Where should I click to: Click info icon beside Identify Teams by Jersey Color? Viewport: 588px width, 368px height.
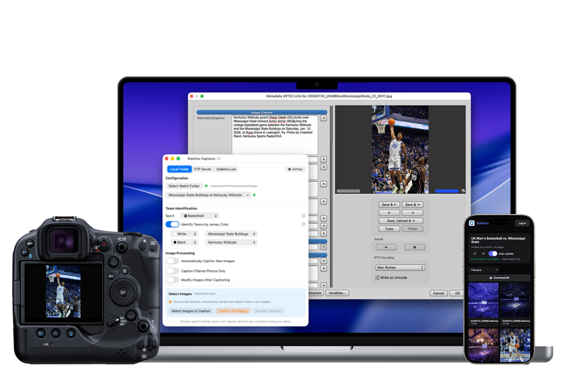(303, 224)
